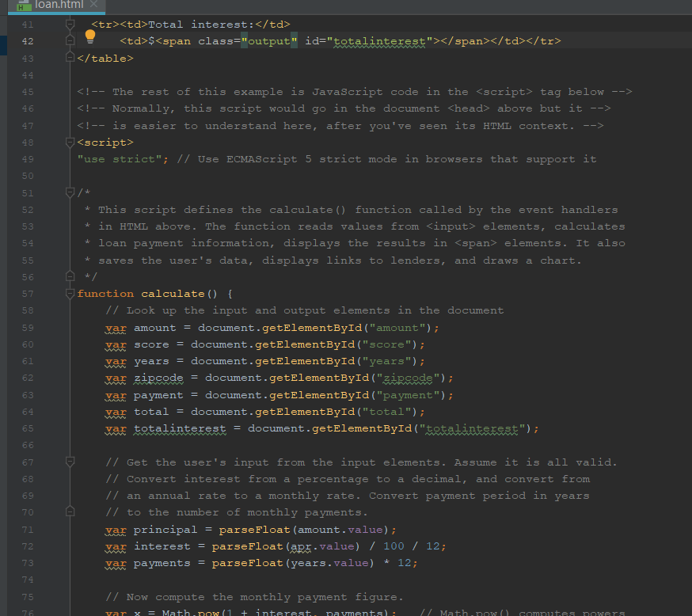Click line number 42 in the gutter
692x616 pixels.
(27, 40)
